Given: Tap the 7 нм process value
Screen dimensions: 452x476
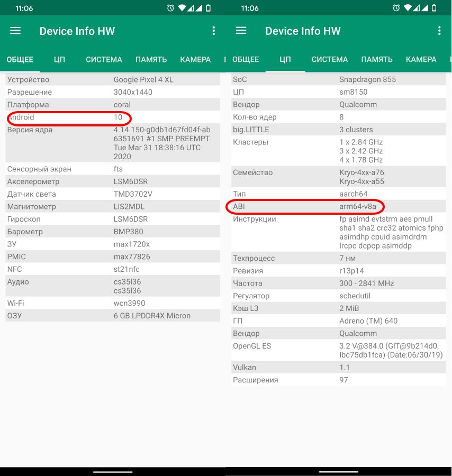Looking at the screenshot, I should 348,258.
